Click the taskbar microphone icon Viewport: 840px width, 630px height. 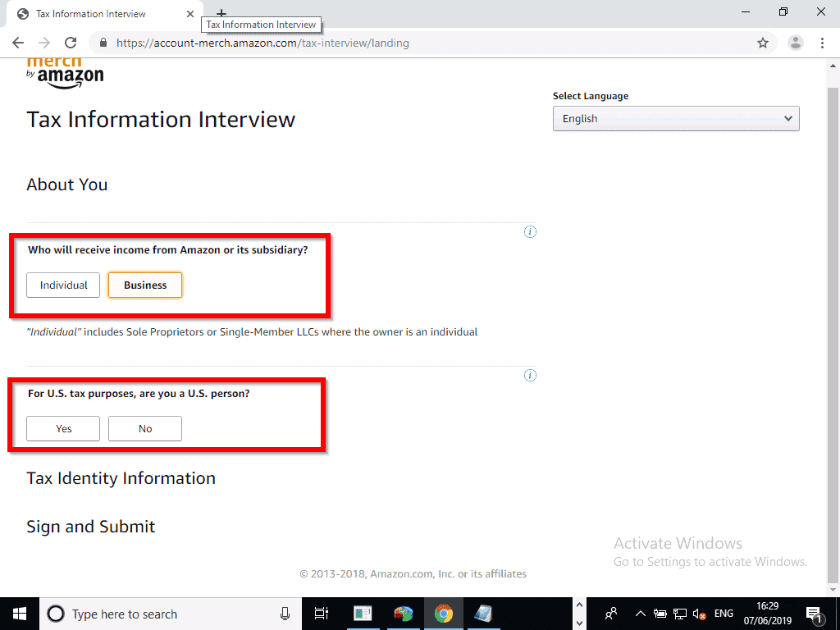coord(285,614)
